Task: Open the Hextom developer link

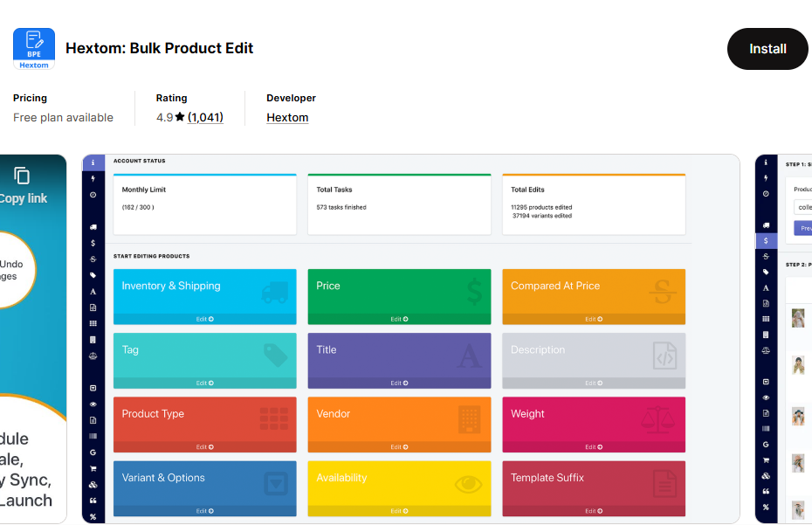Action: click(x=287, y=118)
